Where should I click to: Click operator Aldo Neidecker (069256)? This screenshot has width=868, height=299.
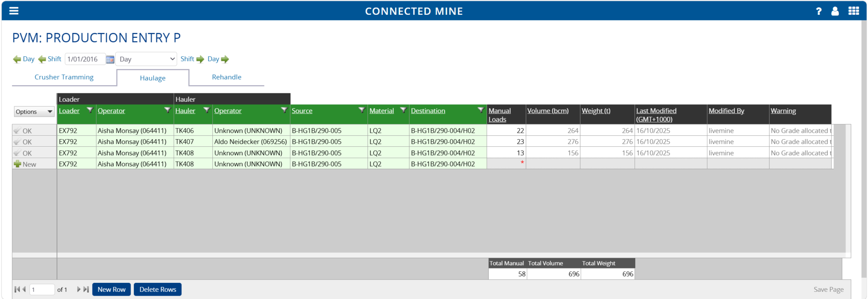[250, 142]
